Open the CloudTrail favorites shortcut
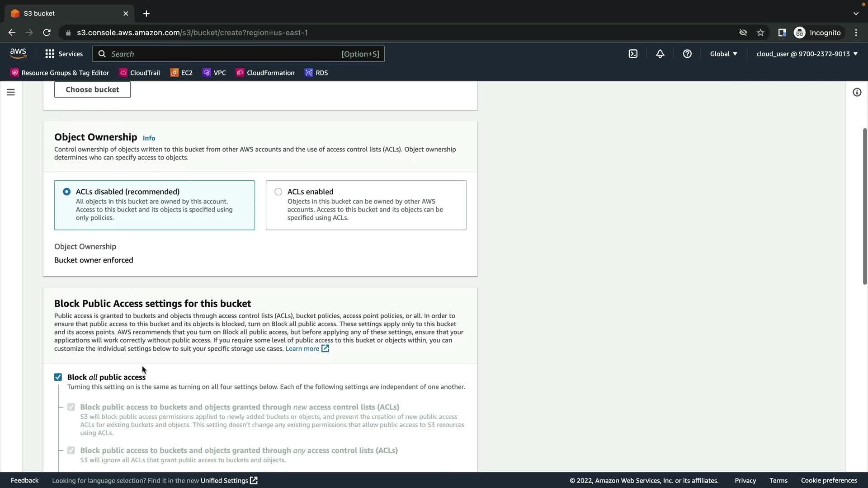The height and width of the screenshot is (488, 868). click(140, 73)
